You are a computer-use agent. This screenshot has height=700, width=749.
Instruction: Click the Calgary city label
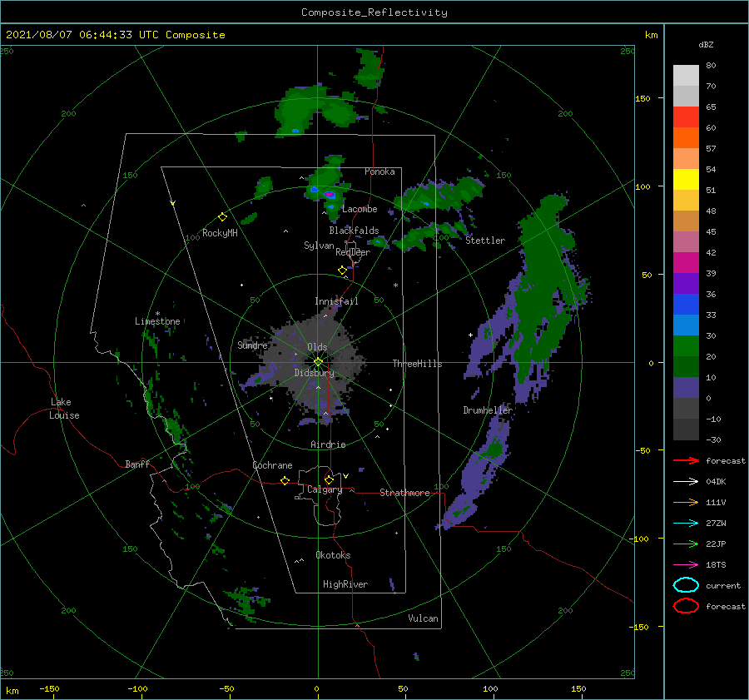[x=325, y=489]
